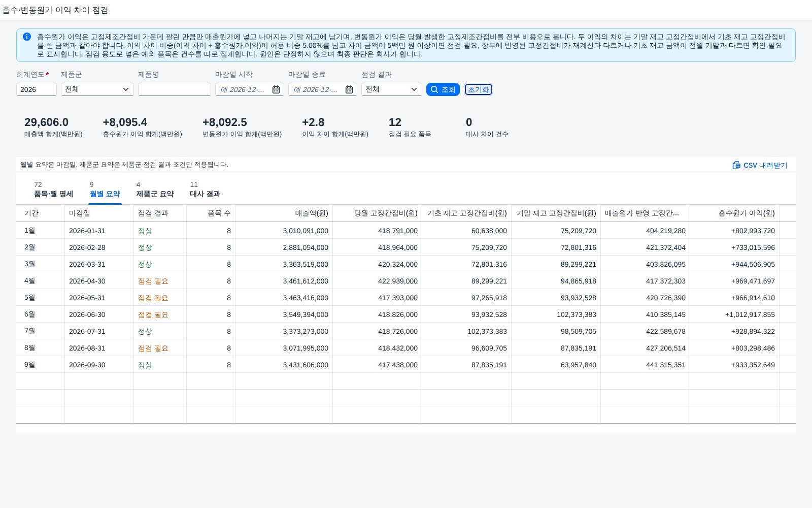The width and height of the screenshot is (812, 508).
Task: Click the 이익 차이 합계 value +2.8
Action: click(313, 122)
